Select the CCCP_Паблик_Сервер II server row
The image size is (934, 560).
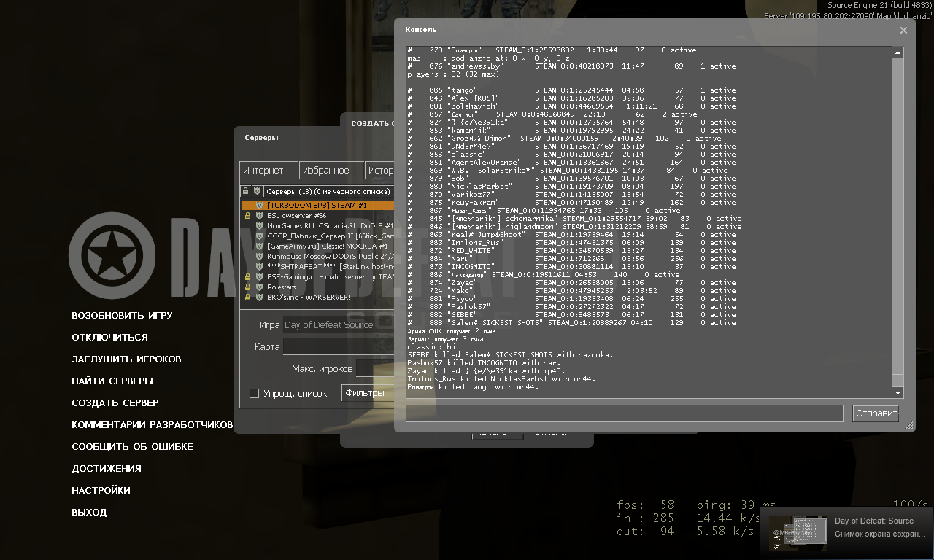(x=318, y=236)
